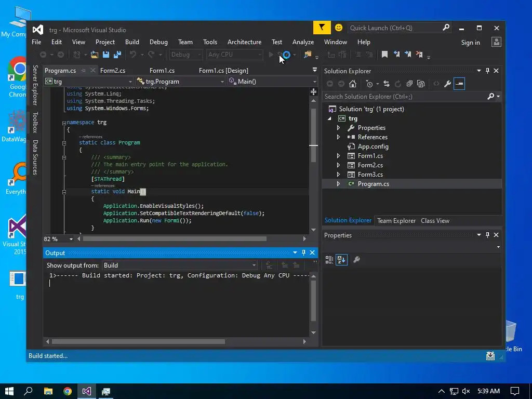Click Collapse All in Solution Explorer
532x399 pixels.
(x=409, y=84)
